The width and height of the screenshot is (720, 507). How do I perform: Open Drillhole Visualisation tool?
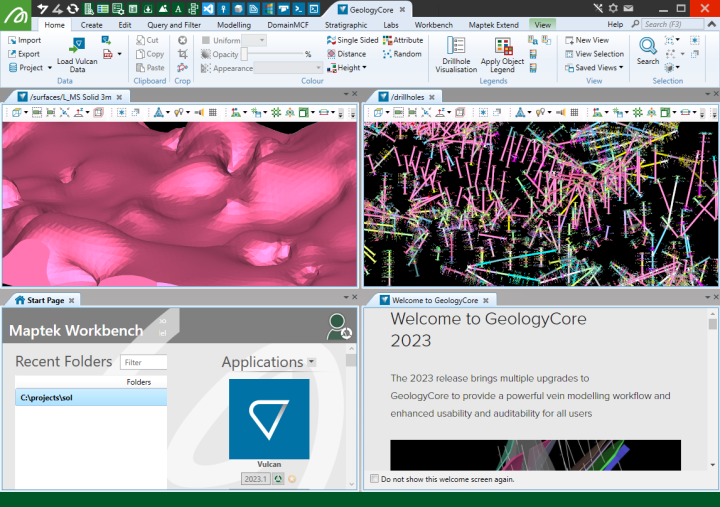click(456, 46)
